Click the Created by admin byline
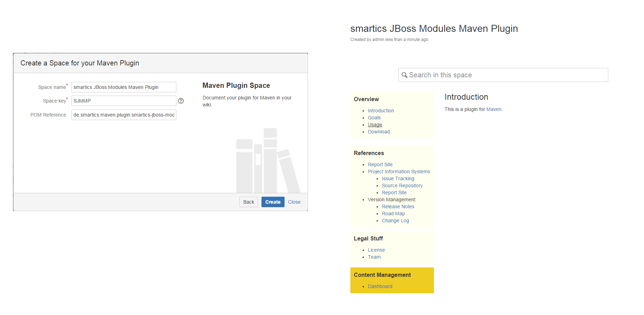 click(x=389, y=40)
